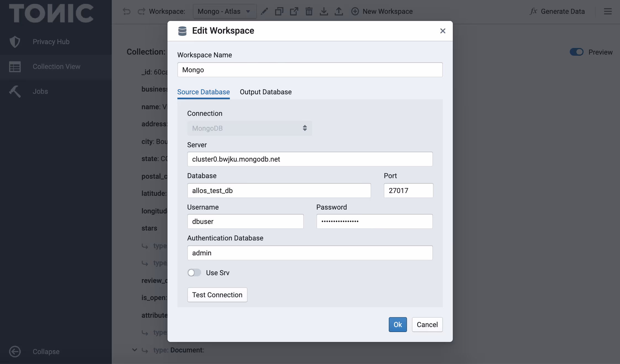Click the delete workspace trash icon
This screenshot has width=620, height=364.
[x=309, y=11]
